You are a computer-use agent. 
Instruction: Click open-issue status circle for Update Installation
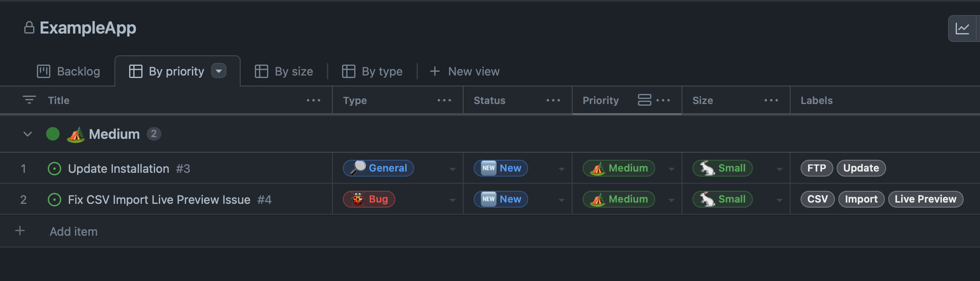(54, 169)
